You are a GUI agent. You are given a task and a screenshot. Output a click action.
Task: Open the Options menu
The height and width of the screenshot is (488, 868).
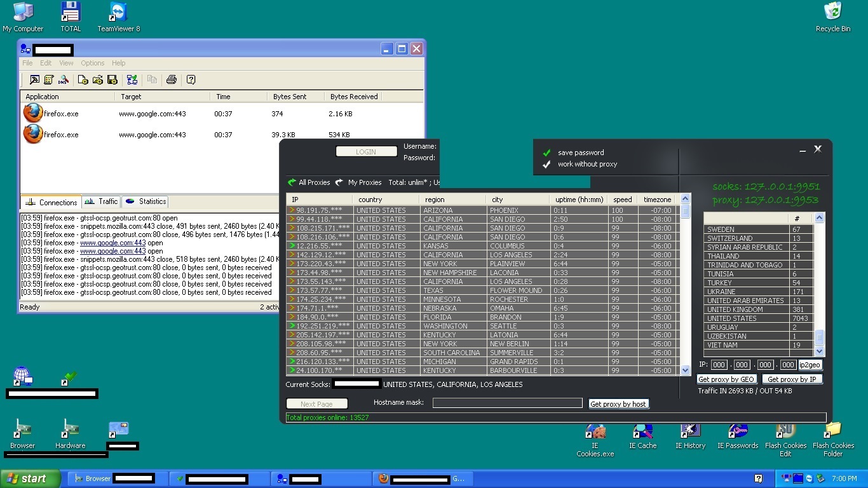coord(92,63)
